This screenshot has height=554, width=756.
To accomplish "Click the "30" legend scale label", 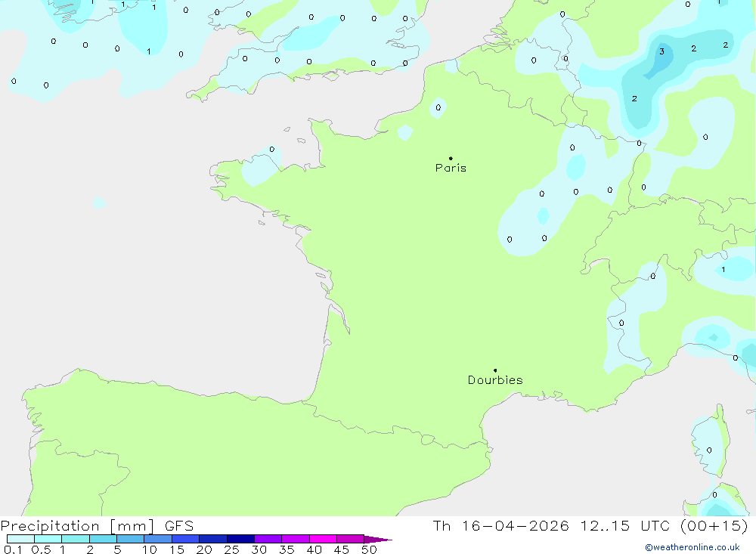I will point(259,549).
